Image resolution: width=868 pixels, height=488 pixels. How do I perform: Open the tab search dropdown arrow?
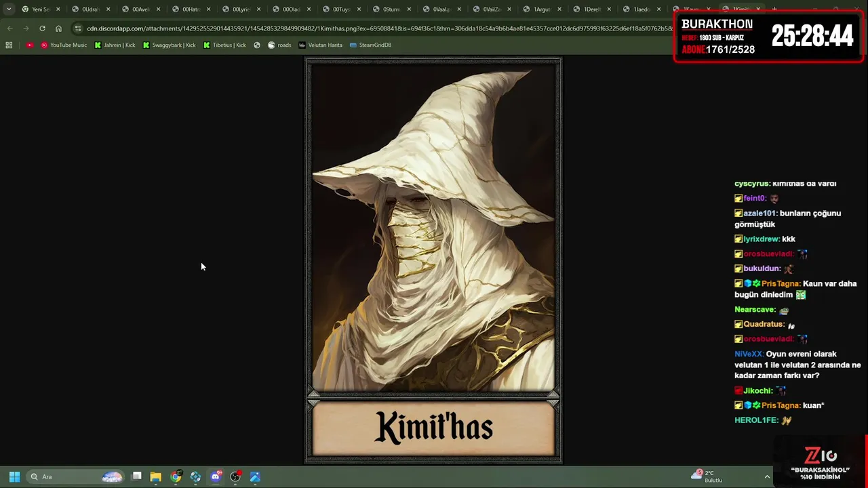(x=8, y=9)
